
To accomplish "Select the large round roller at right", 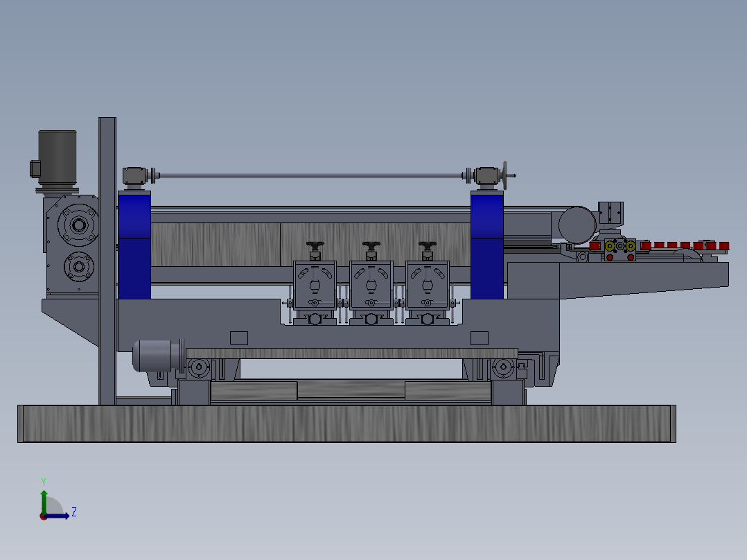I will point(577,225).
